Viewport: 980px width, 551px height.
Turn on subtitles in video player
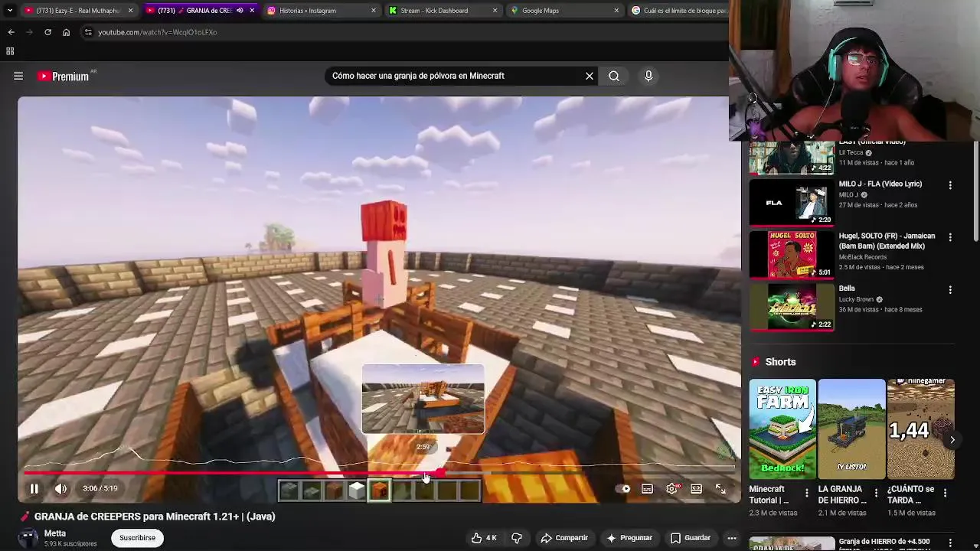point(647,488)
